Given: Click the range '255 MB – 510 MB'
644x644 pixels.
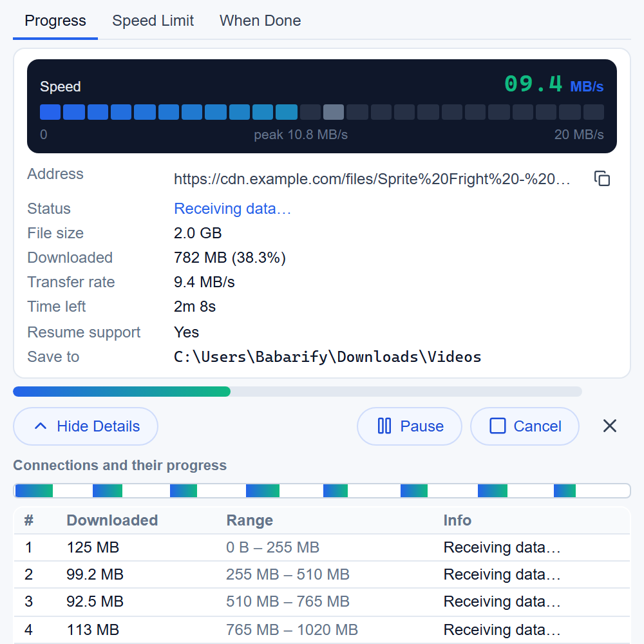Looking at the screenshot, I should (287, 574).
